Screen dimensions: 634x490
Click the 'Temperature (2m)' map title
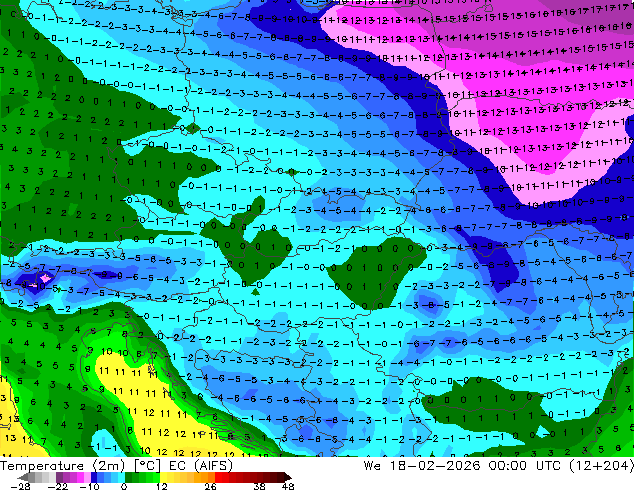[x=62, y=466]
